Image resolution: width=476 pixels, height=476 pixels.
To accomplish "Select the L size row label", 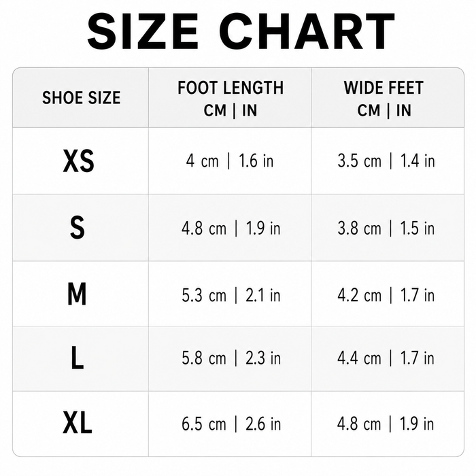I will click(x=77, y=358).
